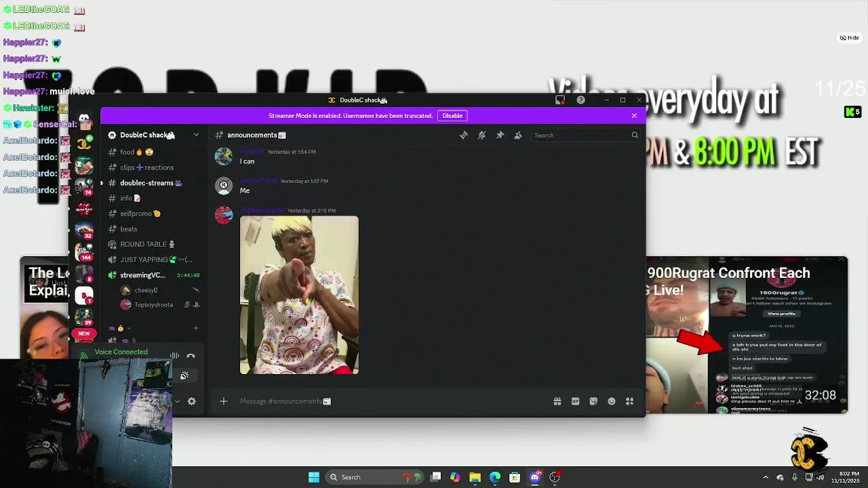Show the member list icon
This screenshot has height=488, width=868.
pyautogui.click(x=518, y=135)
